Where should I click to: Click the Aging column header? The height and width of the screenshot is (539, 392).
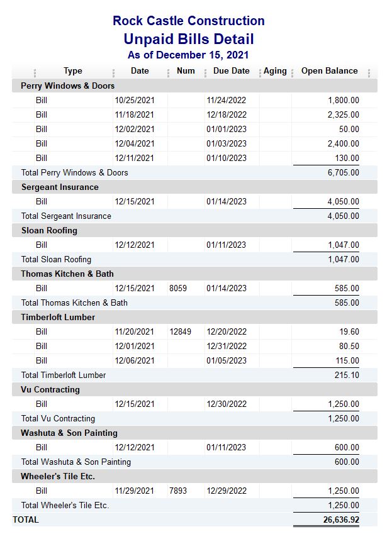pos(275,71)
